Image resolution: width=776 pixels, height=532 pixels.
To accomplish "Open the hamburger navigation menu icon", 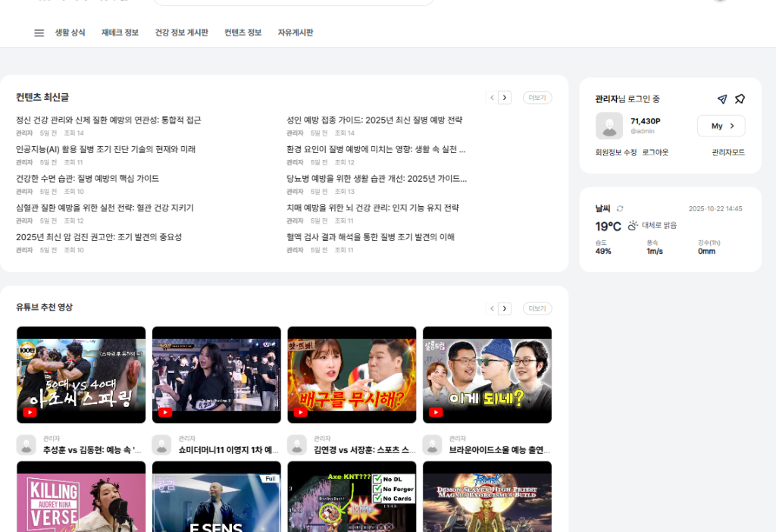I will click(39, 33).
